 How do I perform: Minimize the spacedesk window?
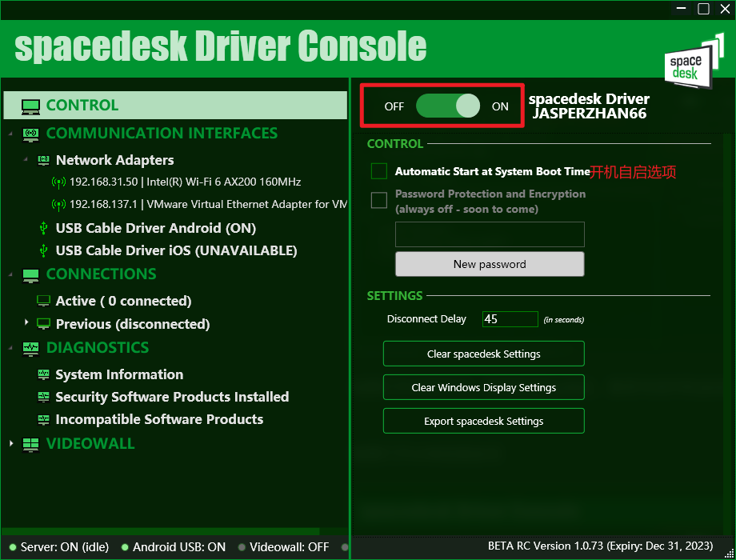coord(681,9)
